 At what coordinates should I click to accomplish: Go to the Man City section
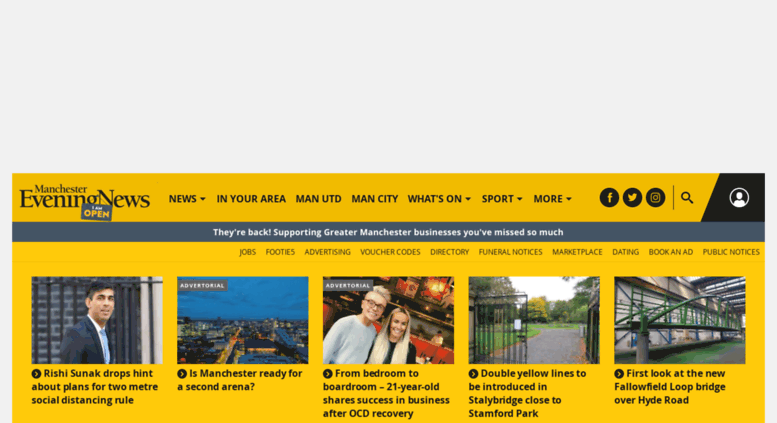375,199
